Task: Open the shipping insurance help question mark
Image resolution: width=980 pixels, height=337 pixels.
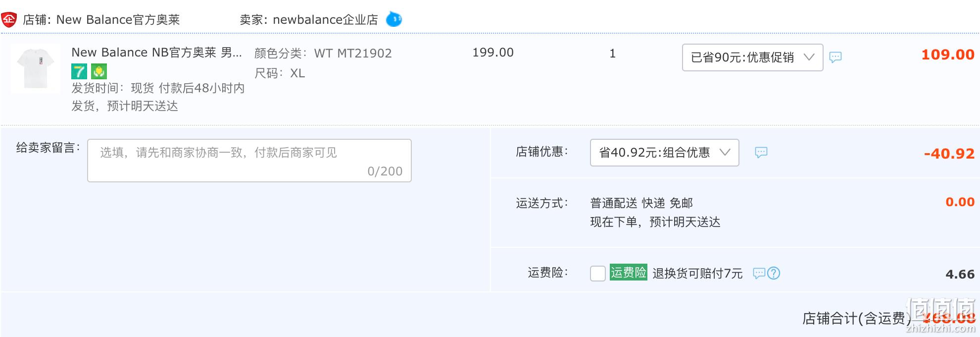Action: point(774,273)
